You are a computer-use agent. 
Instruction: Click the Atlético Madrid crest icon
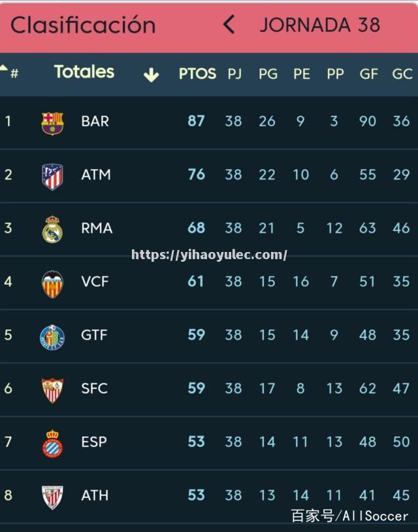coord(52,176)
